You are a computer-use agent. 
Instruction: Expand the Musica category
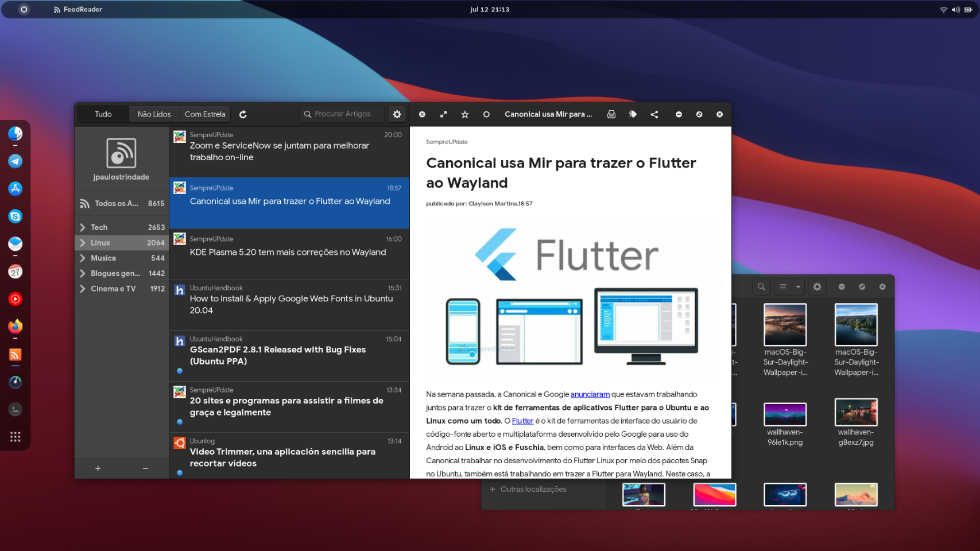click(x=83, y=258)
